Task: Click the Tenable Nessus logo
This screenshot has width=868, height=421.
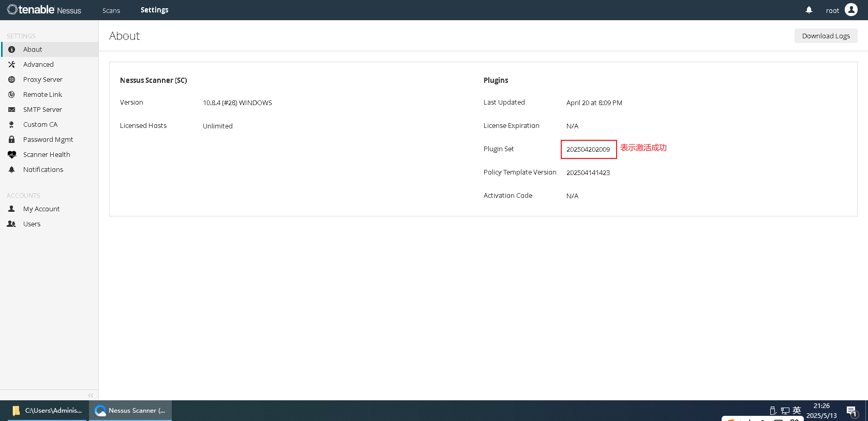Action: click(x=44, y=10)
